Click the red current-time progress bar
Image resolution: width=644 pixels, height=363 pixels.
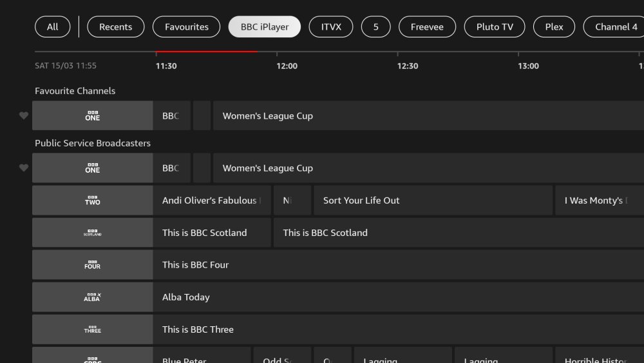(207, 52)
